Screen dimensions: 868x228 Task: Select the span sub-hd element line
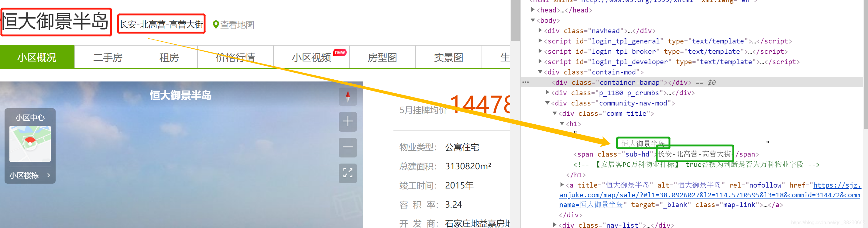pos(666,154)
